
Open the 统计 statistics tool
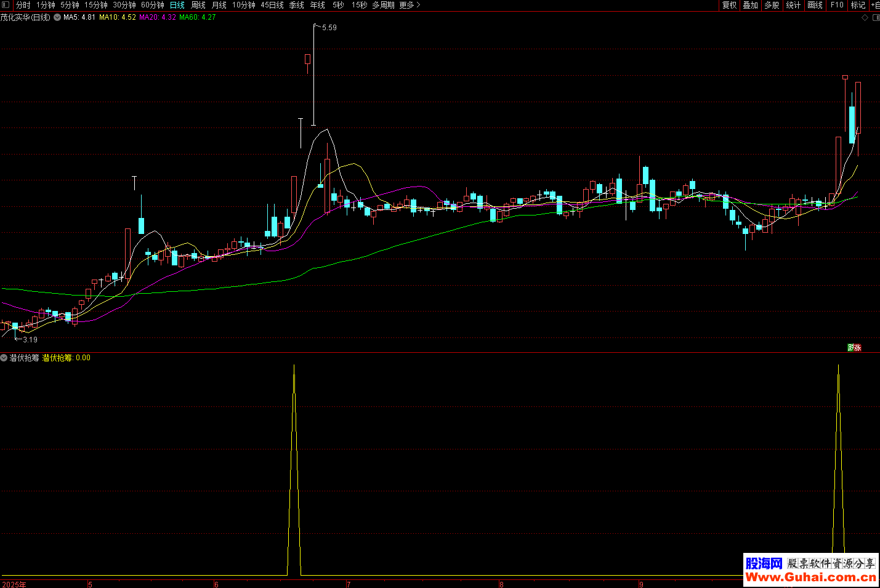tap(793, 5)
